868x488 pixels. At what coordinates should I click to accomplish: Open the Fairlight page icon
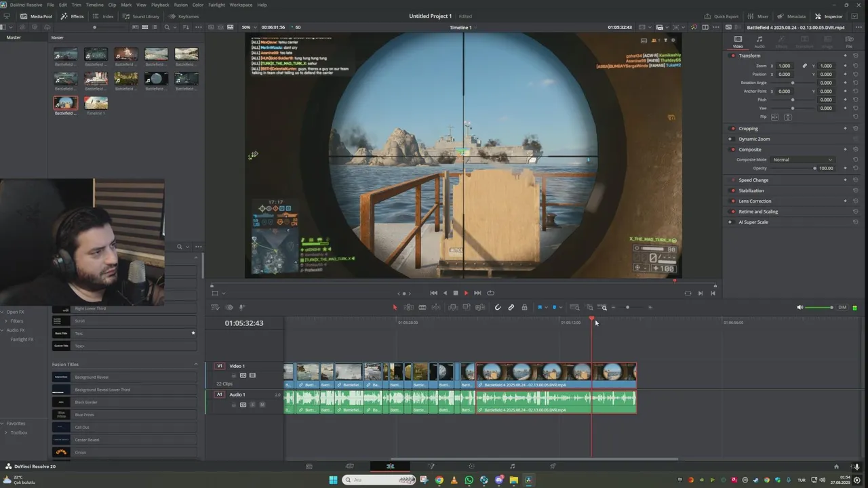pyautogui.click(x=512, y=466)
